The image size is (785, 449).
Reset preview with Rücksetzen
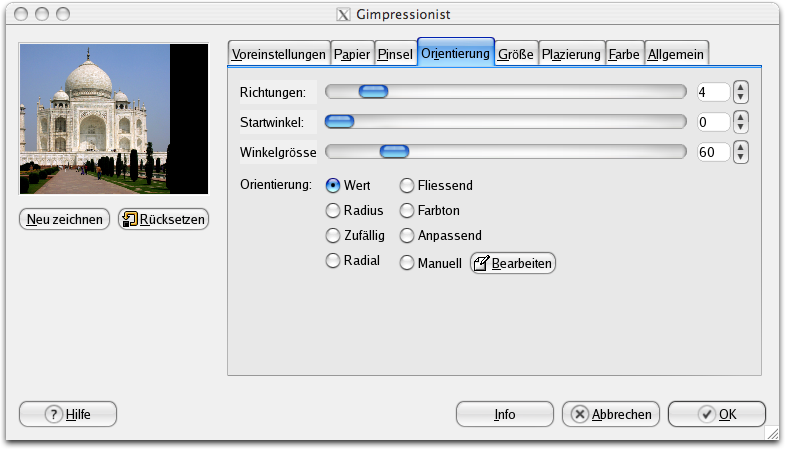click(164, 219)
